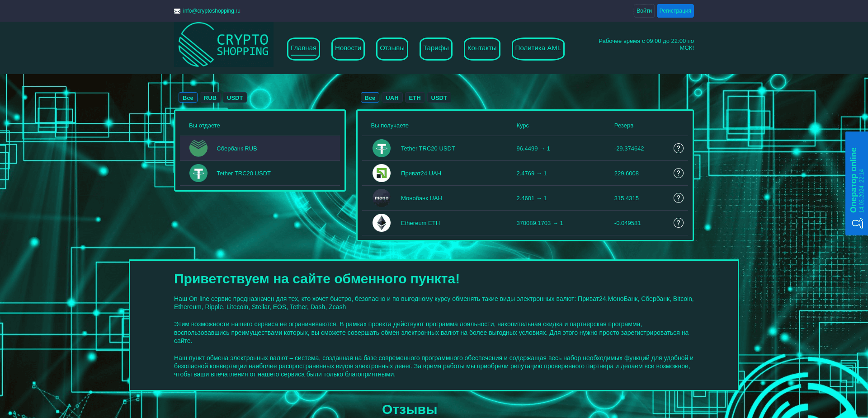Click the Tether coin icon in the left panel
Viewport: 868px width, 418px height.
[198, 173]
